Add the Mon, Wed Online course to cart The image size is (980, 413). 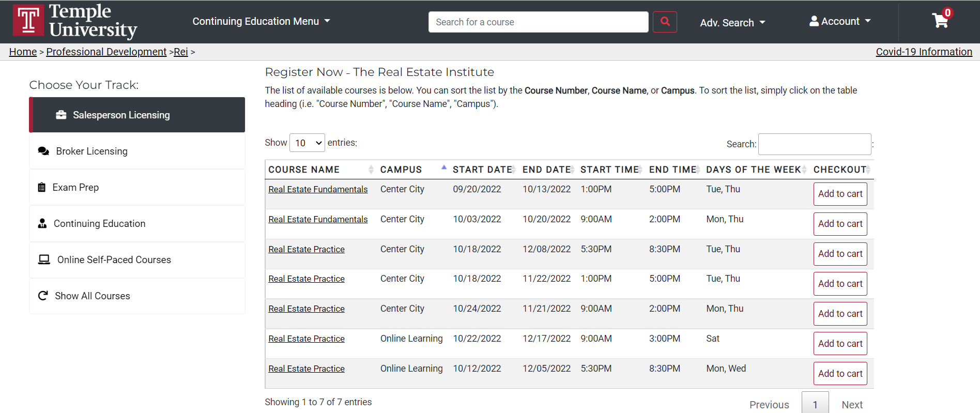click(x=840, y=374)
